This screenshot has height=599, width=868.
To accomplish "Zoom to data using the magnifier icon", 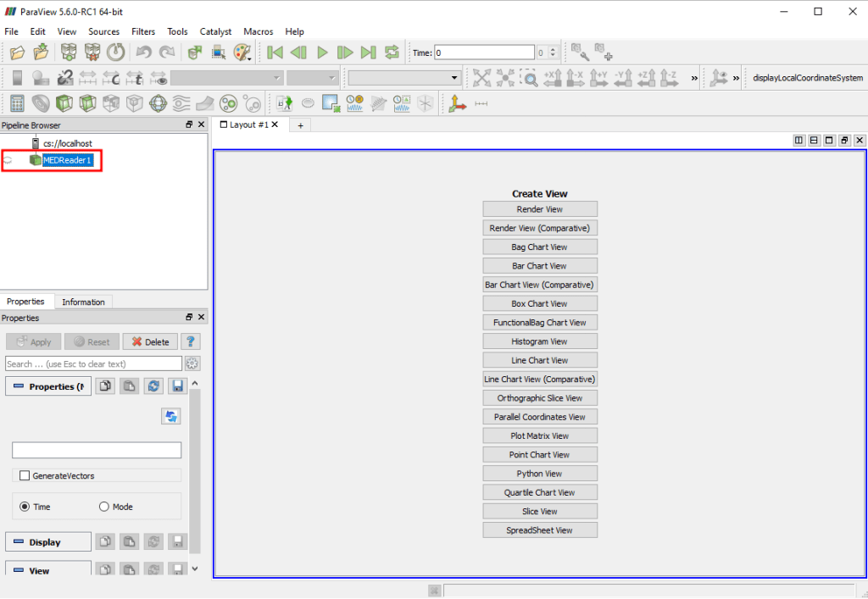I will [530, 77].
